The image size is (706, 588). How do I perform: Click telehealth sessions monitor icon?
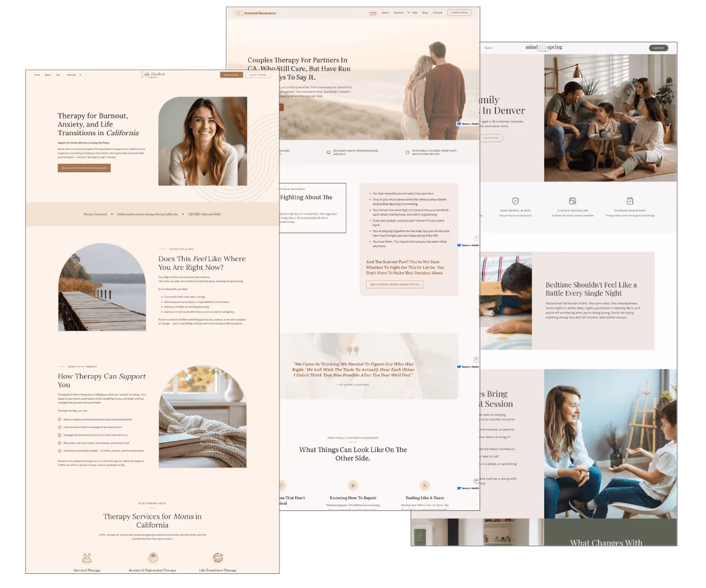(329, 152)
